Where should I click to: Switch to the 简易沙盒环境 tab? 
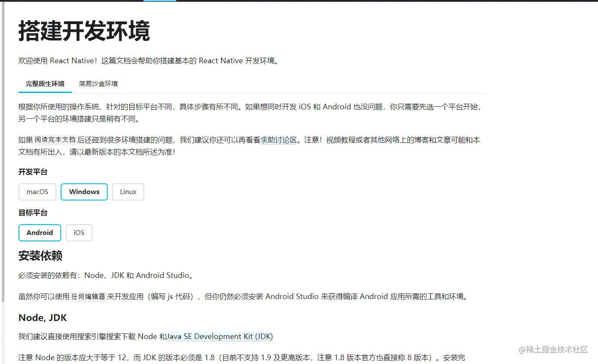(x=98, y=84)
